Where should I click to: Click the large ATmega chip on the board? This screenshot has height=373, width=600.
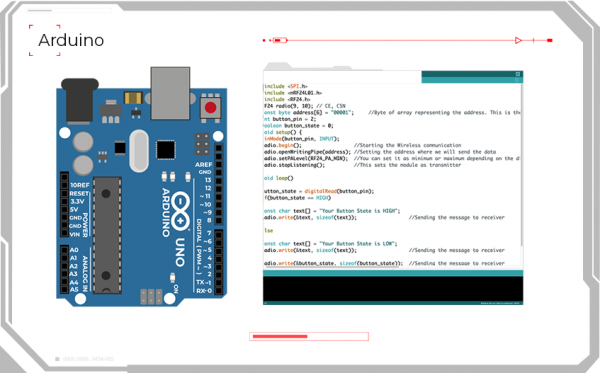pos(108,235)
